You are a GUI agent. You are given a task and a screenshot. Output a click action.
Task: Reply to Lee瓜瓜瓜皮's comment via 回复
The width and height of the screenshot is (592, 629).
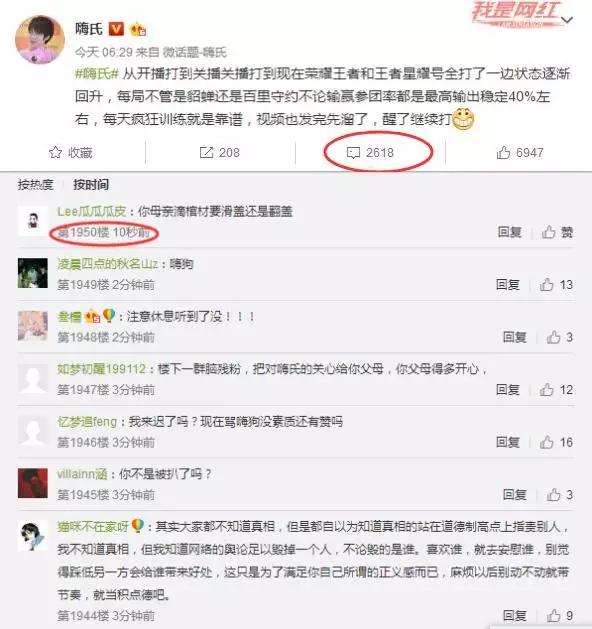[x=509, y=232]
